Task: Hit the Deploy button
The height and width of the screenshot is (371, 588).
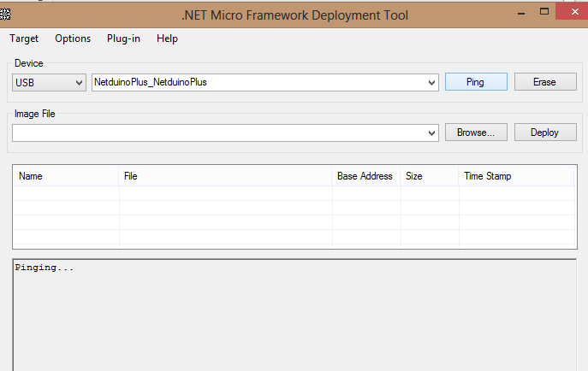Action: pyautogui.click(x=544, y=132)
